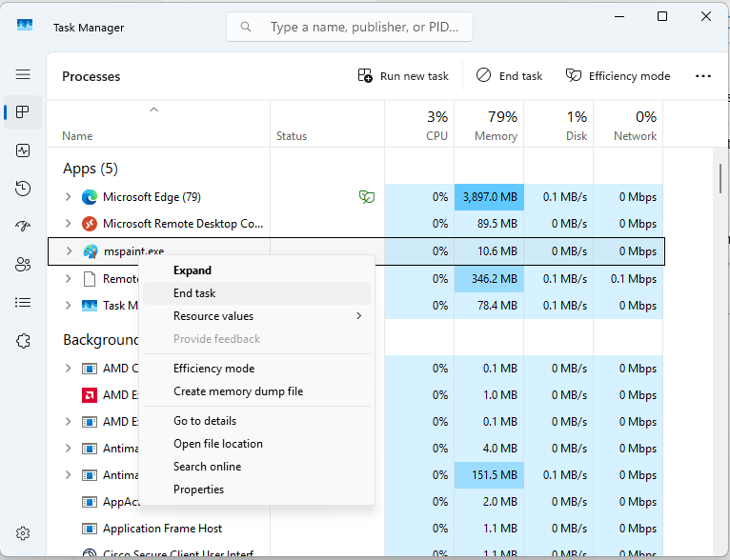Screen dimensions: 730x560
Task: Click the vertical scrollbar thumb
Action: pos(720,179)
